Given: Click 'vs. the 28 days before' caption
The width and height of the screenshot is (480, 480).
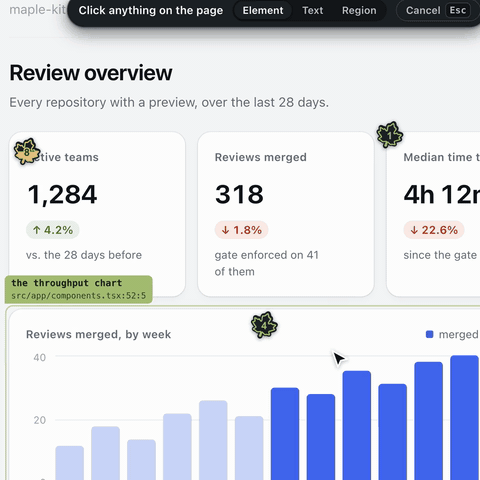Looking at the screenshot, I should click(x=84, y=255).
